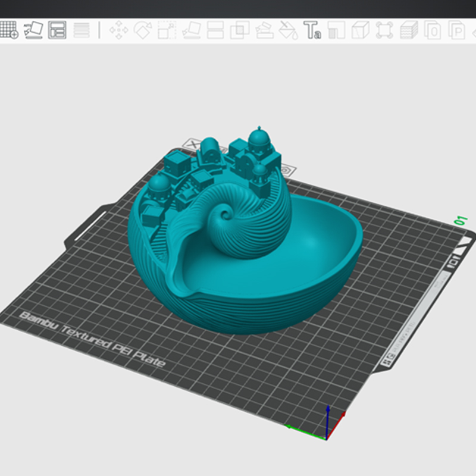The height and width of the screenshot is (476, 476).
Task: Open the paint bucket Color Painting tool
Action: 288,30
